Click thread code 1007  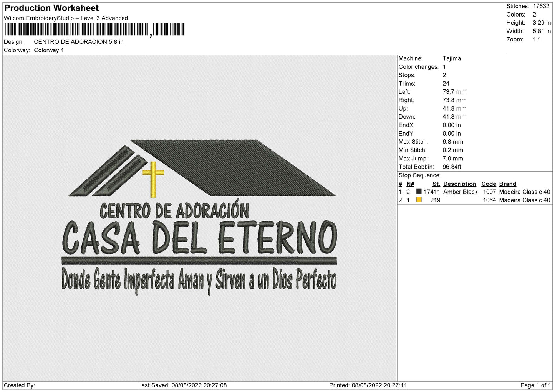[490, 192]
